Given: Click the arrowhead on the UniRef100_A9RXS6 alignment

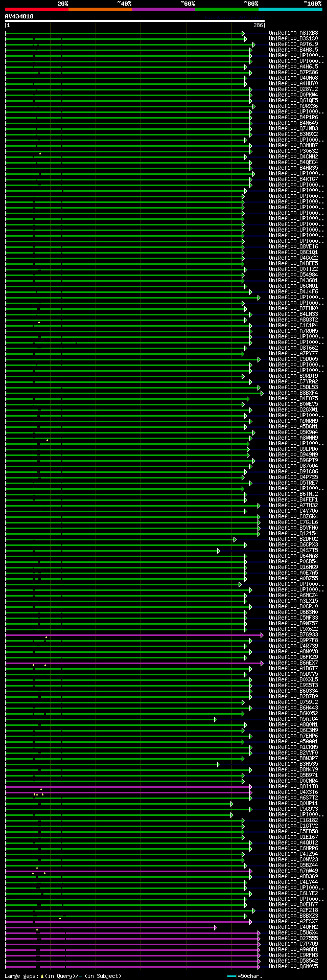Looking at the screenshot, I should (253, 106).
